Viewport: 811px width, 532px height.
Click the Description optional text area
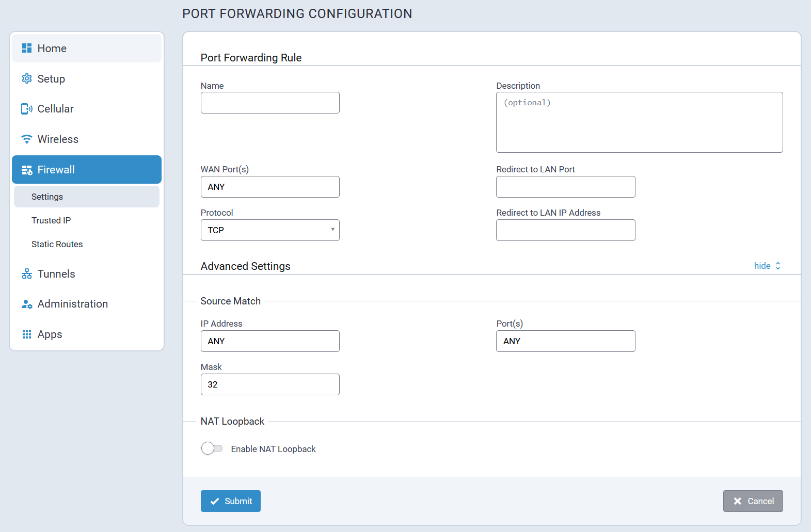(639, 122)
